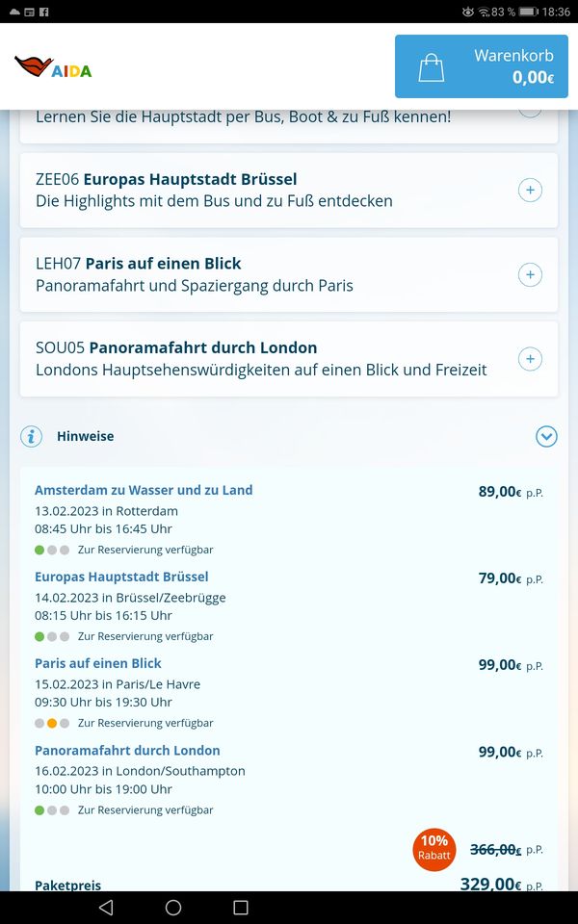Open the Warenkorb shopping cart

pyautogui.click(x=486, y=66)
